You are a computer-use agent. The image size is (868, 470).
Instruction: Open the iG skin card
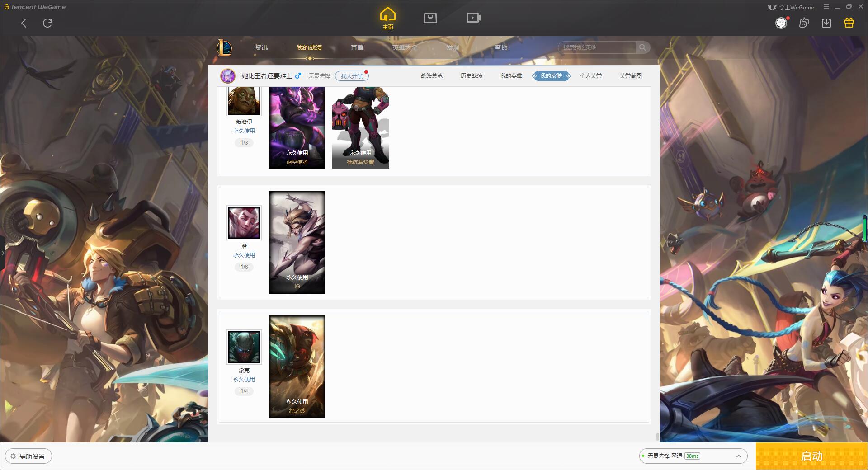(x=297, y=242)
